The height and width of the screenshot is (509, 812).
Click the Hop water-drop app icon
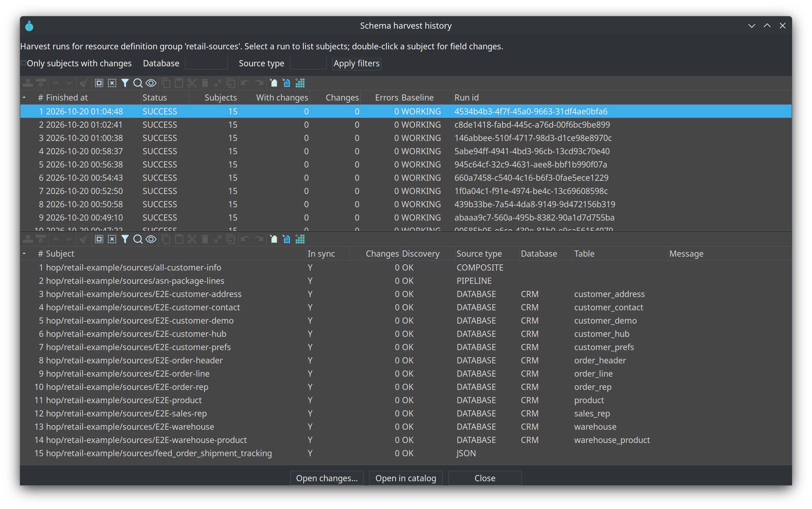click(29, 26)
